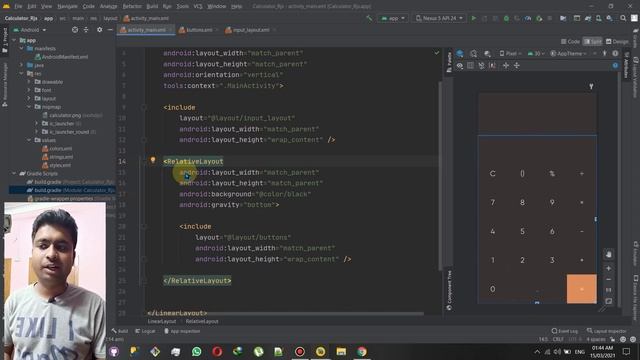Open the VCS menu
Viewport: 640px width, 360px height.
pyautogui.click(x=198, y=7)
